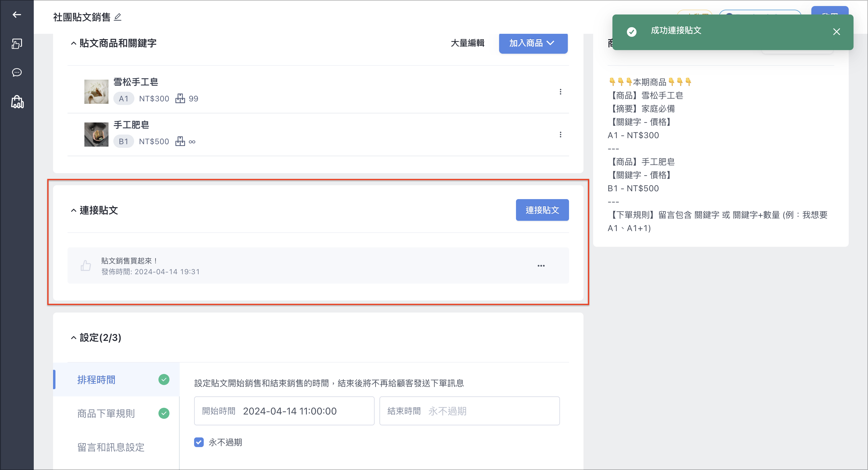Click the green check beside 商品下單規則
Image resolution: width=868 pixels, height=470 pixels.
164,413
